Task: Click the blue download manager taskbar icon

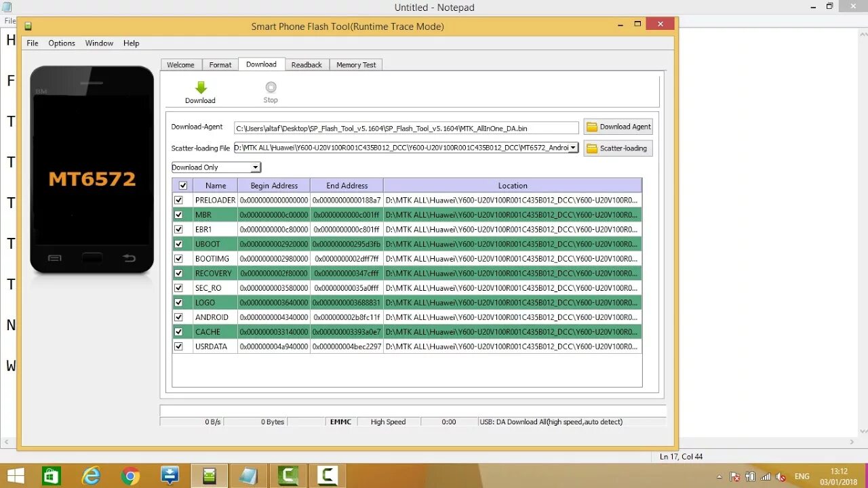Action: tap(170, 476)
